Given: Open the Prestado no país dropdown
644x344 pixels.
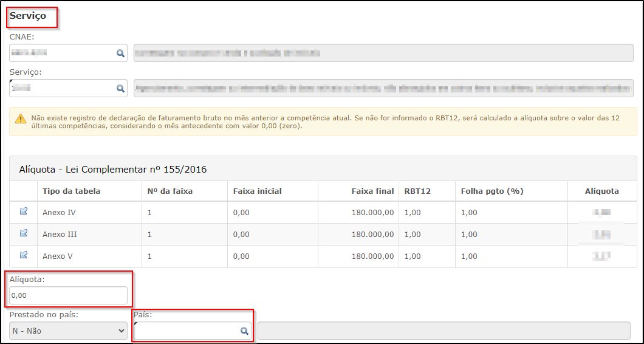Looking at the screenshot, I should [68, 331].
